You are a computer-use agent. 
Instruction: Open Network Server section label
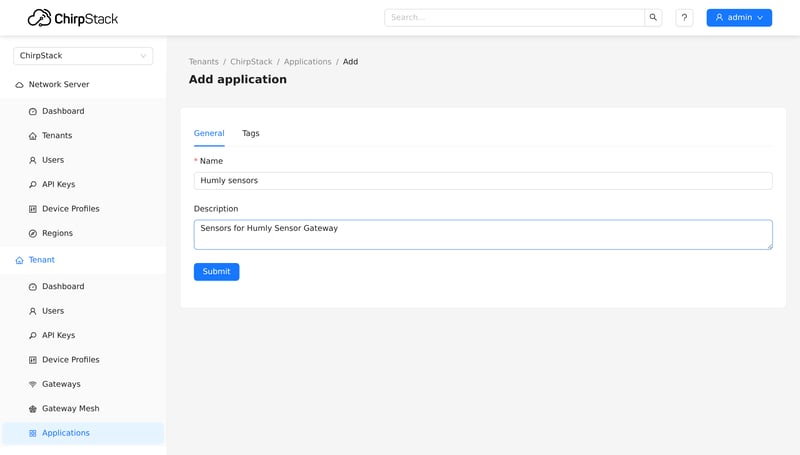pyautogui.click(x=59, y=84)
